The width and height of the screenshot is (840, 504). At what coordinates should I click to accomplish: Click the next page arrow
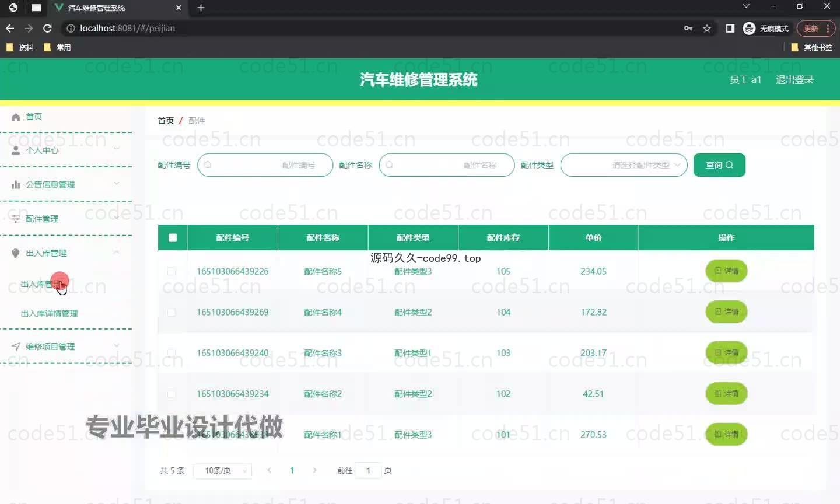(x=314, y=470)
